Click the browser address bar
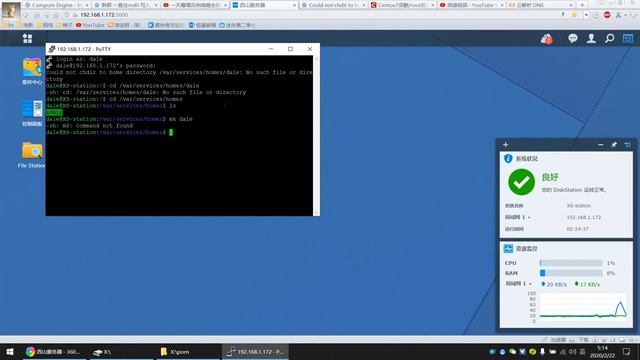The height and width of the screenshot is (360, 640). click(x=314, y=15)
